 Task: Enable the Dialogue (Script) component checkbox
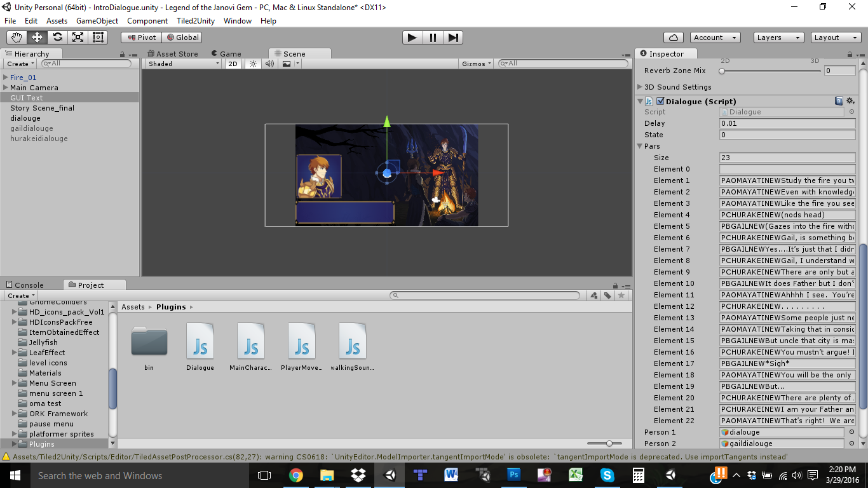(659, 100)
